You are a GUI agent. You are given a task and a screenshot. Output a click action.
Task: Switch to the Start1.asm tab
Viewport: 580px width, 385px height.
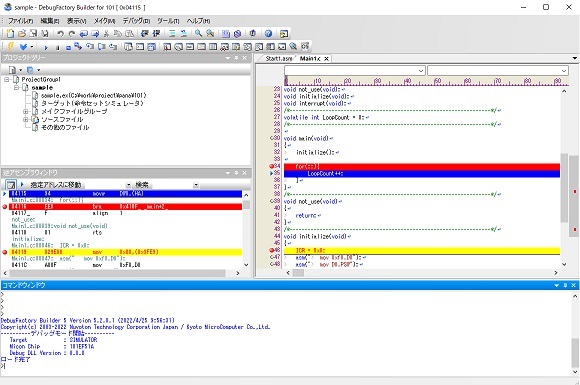point(279,58)
